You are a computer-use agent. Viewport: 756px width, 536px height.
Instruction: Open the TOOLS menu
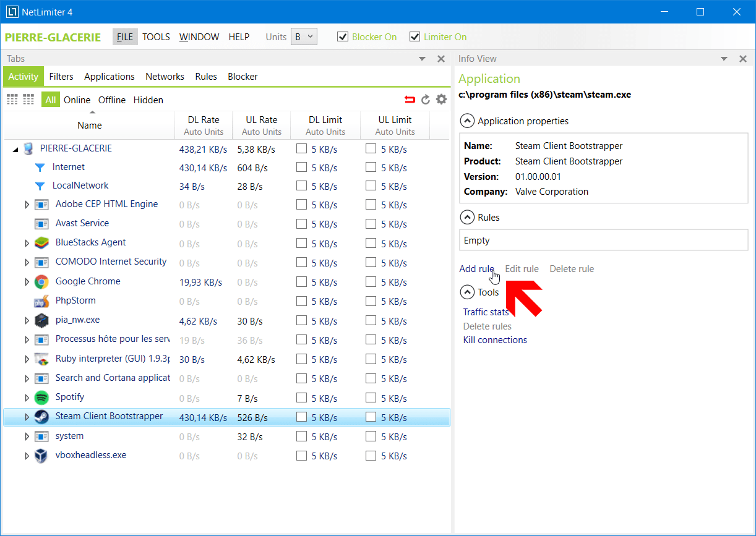tap(156, 37)
